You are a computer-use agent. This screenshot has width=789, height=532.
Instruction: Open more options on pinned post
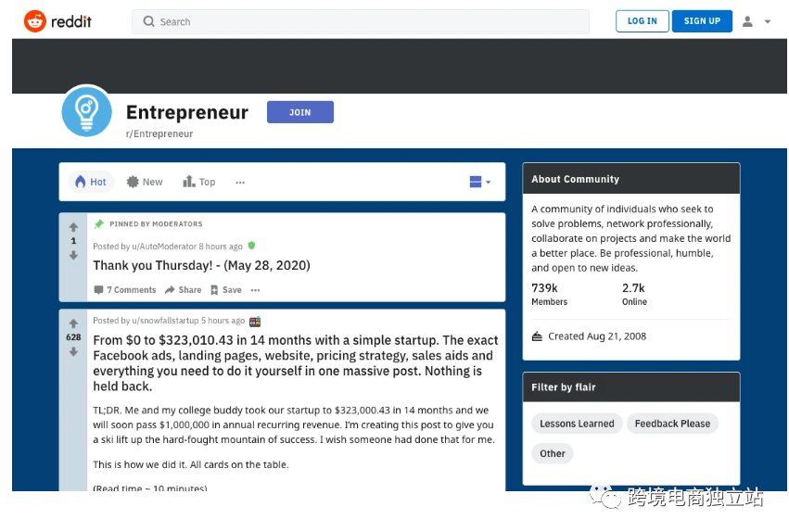[x=256, y=290]
